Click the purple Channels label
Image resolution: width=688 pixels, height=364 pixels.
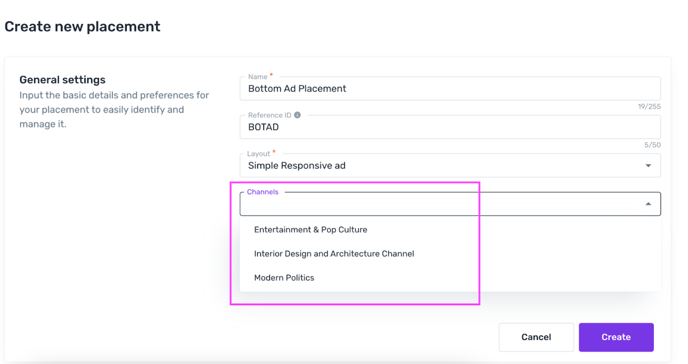click(262, 192)
